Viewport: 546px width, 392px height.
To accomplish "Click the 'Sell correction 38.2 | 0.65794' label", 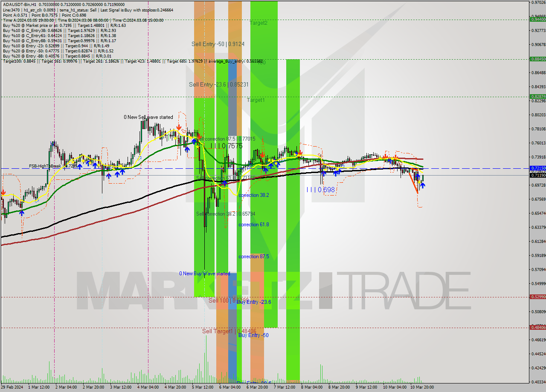I will click(226, 214).
